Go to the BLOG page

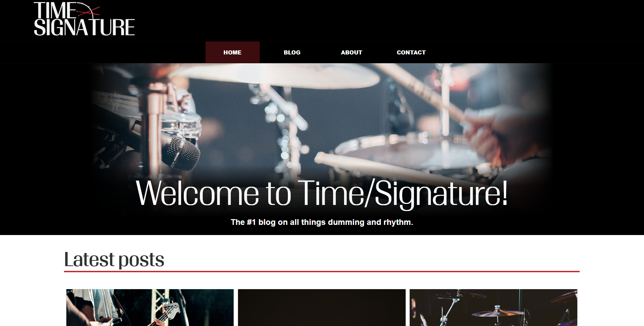pyautogui.click(x=292, y=52)
